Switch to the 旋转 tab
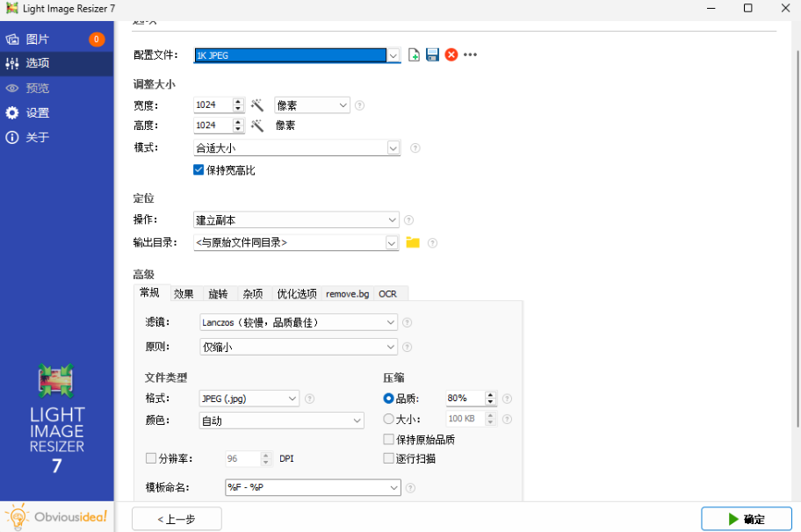The width and height of the screenshot is (801, 532). [x=218, y=294]
